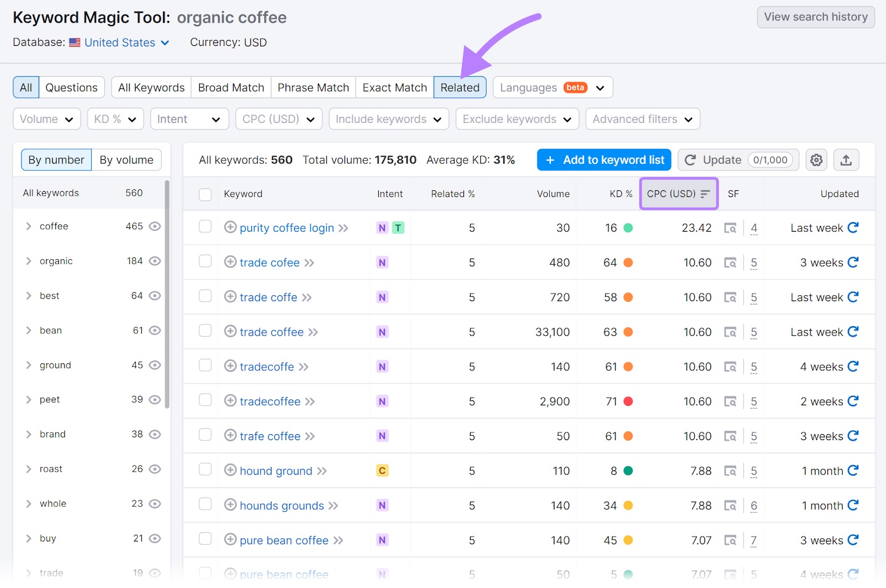This screenshot has width=886, height=588.
Task: Switch to the Exact Match tab
Action: pos(394,87)
